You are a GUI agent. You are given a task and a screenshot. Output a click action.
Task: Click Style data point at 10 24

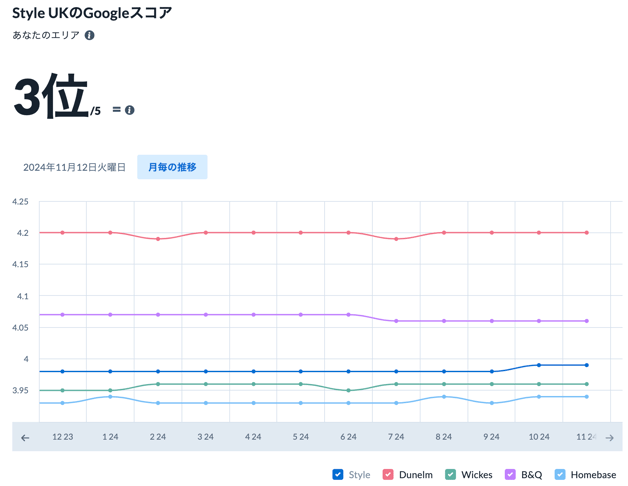[x=539, y=365]
